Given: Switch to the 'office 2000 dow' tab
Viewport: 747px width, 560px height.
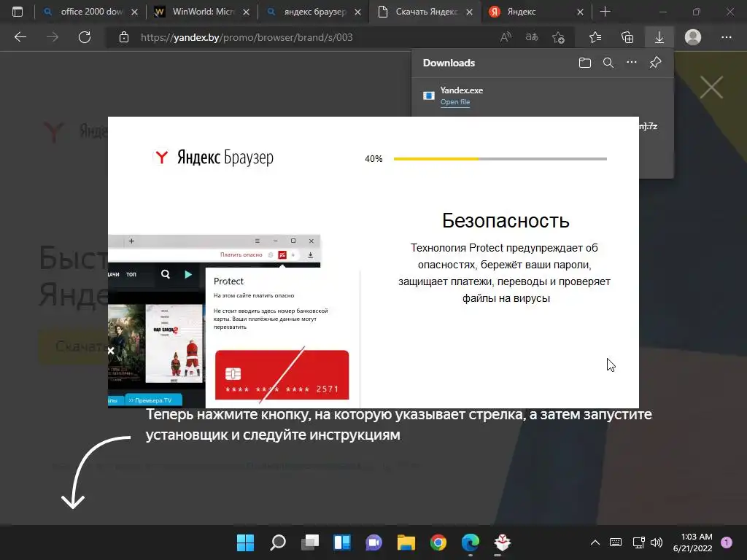Looking at the screenshot, I should coord(90,12).
